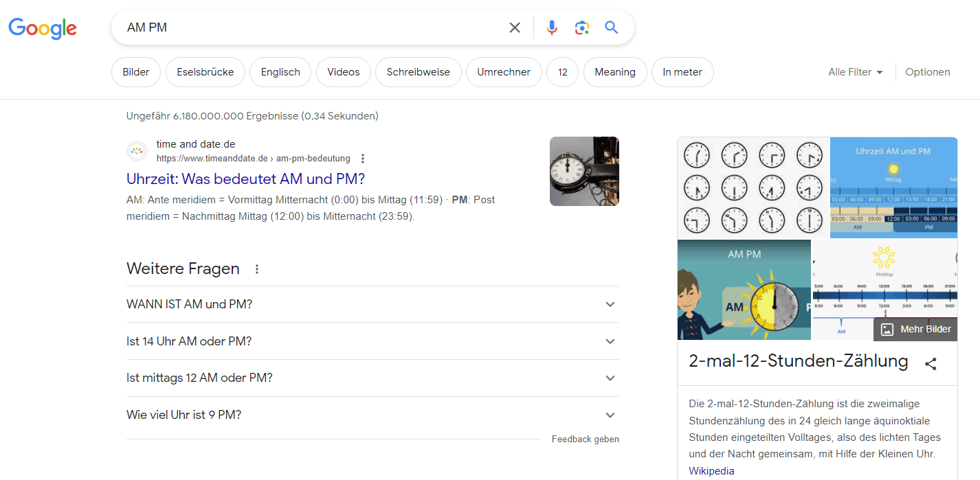Clear the search field via the X icon
This screenshot has height=480, width=980.
[x=515, y=27]
